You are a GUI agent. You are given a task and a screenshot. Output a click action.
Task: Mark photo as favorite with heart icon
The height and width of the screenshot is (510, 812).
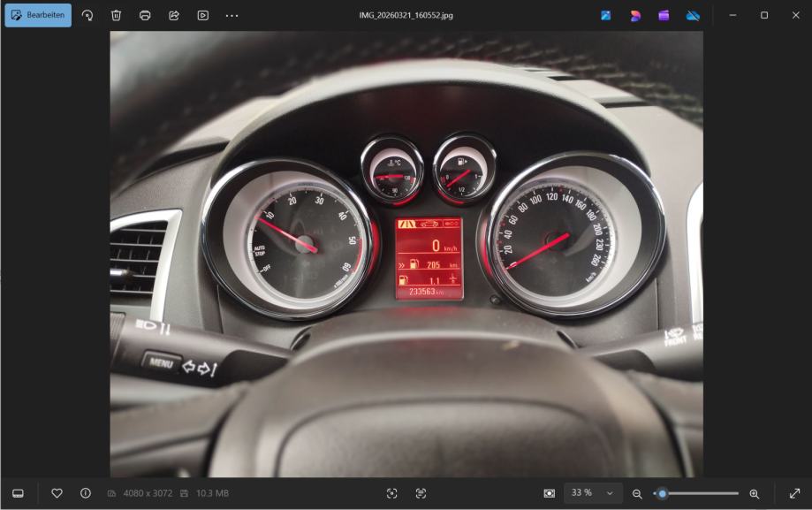pos(57,493)
